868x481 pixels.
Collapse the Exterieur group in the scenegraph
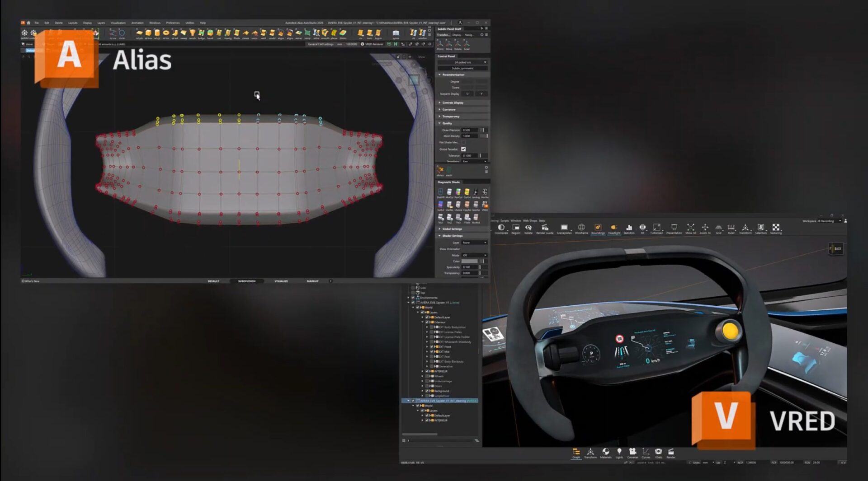(x=423, y=322)
